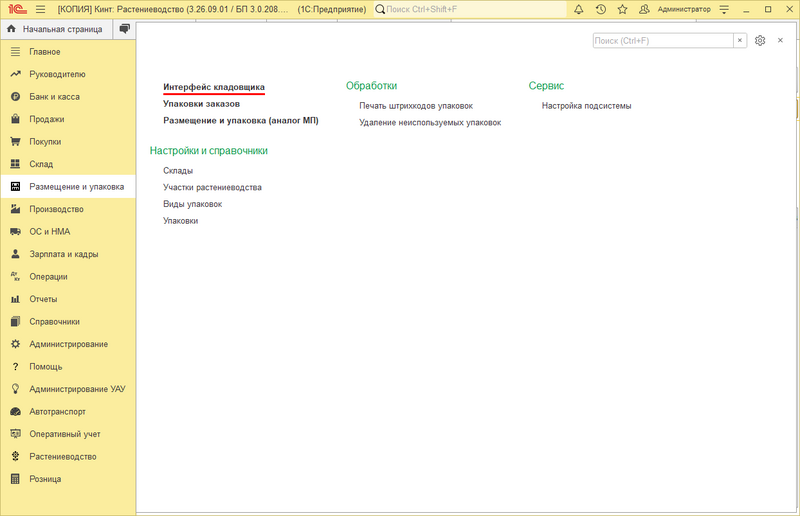Viewport: 800px width, 516px height.
Task: Click the Розница calculator icon
Action: coord(15,479)
